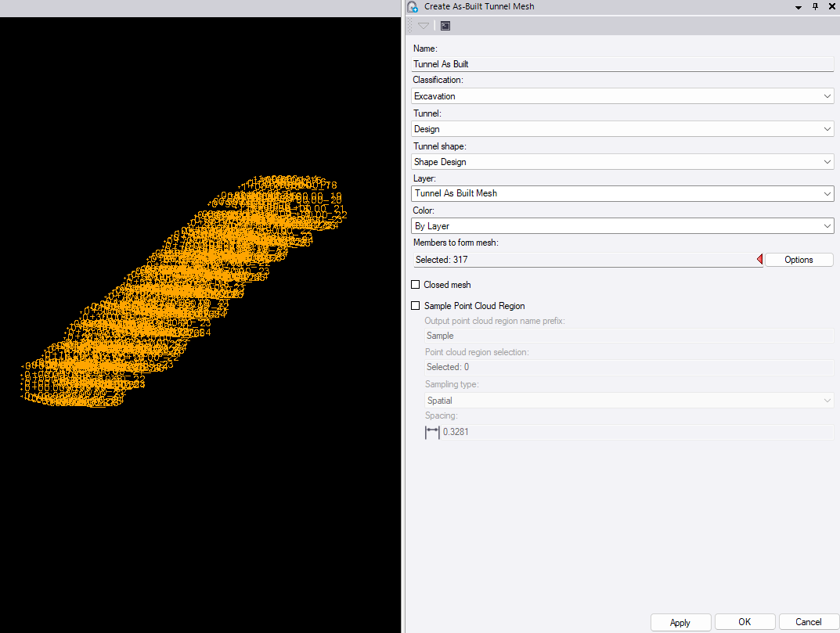Click the 'Color:' label
This screenshot has width=840, height=633.
coord(424,210)
